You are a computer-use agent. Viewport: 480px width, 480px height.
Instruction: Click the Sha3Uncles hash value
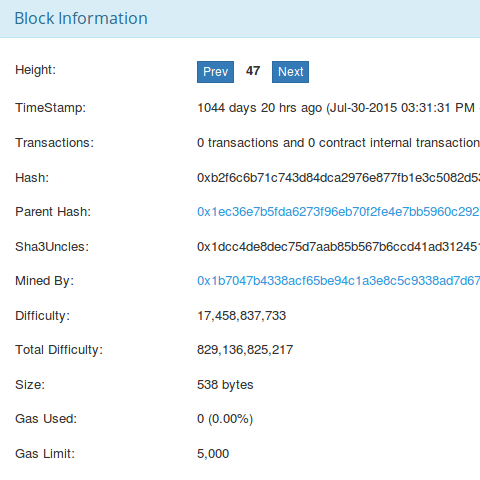[x=338, y=246]
